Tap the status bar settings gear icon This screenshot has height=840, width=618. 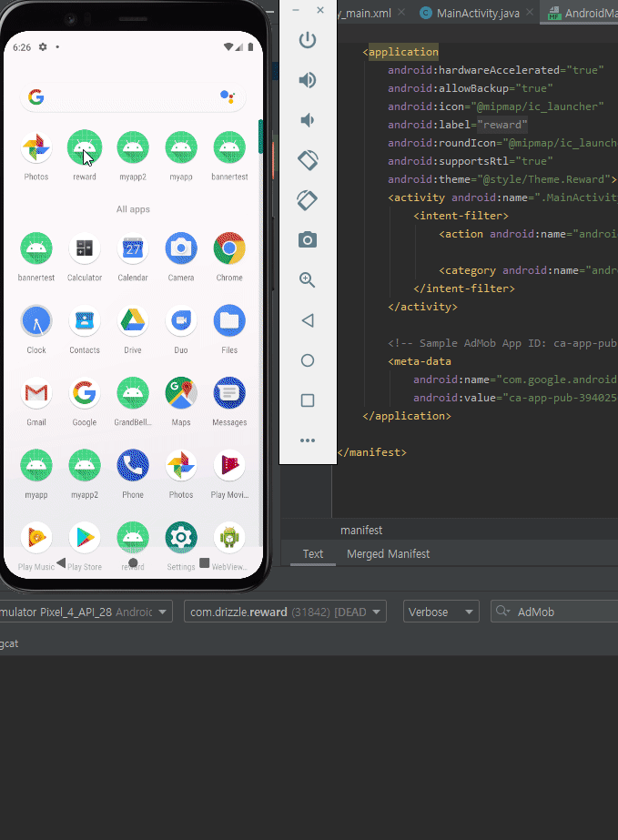(x=43, y=47)
